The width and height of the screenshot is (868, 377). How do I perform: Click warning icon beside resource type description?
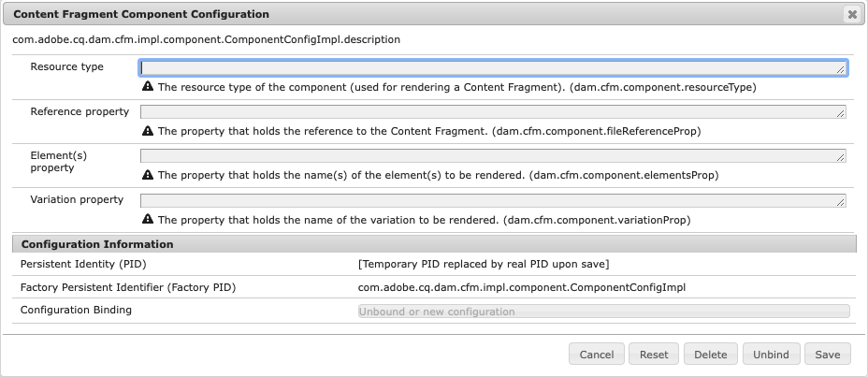pos(147,87)
